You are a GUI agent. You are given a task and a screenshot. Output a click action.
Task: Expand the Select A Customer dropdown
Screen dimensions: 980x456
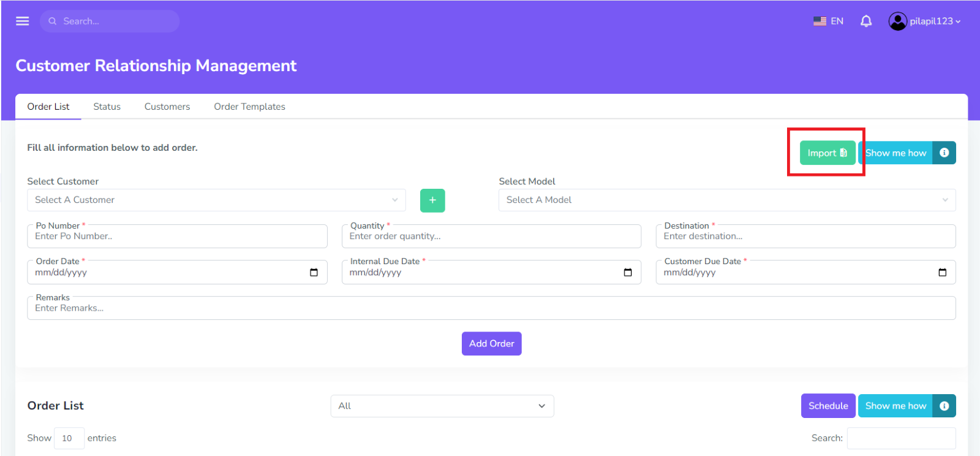[216, 200]
